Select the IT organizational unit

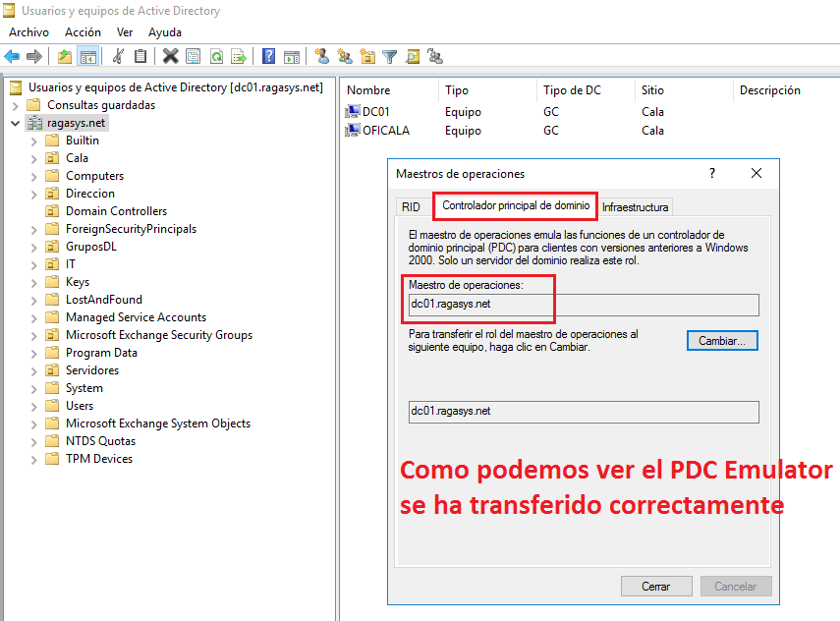click(x=70, y=264)
